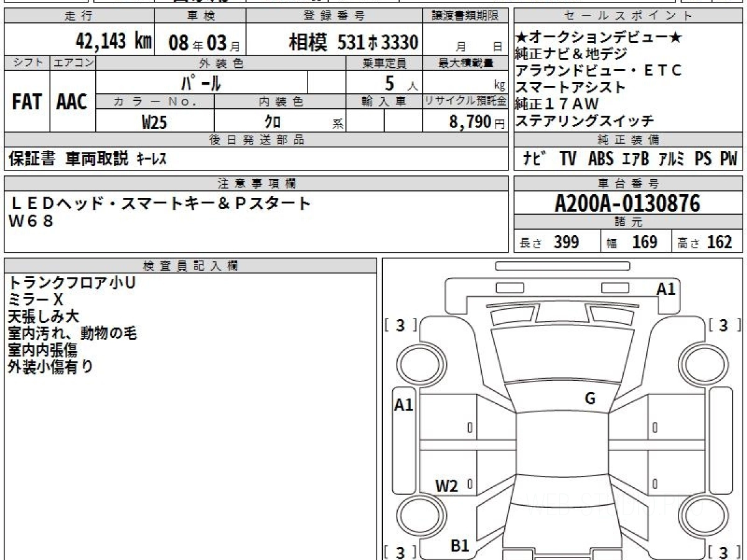The width and height of the screenshot is (747, 560).
Task: Click the 検査員記入欄 header
Action: tap(190, 265)
